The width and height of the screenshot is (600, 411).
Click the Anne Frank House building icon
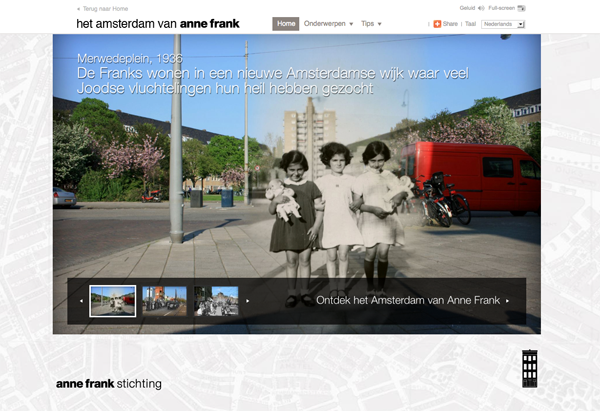click(530, 368)
